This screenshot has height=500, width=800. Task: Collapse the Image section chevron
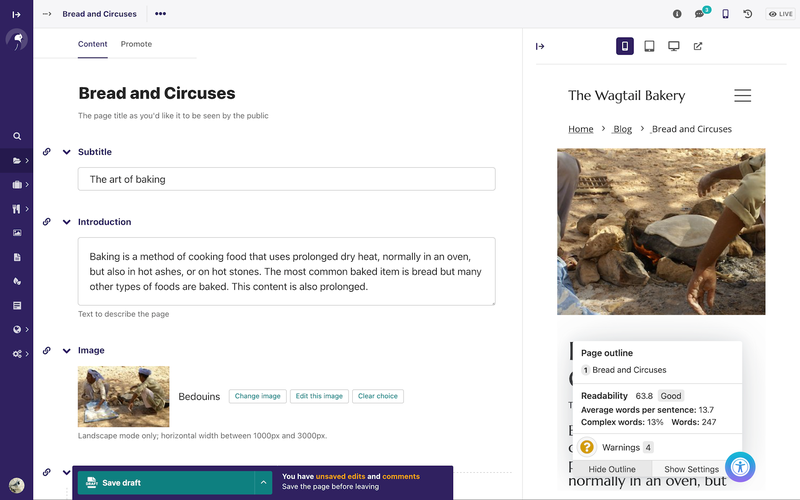click(67, 351)
